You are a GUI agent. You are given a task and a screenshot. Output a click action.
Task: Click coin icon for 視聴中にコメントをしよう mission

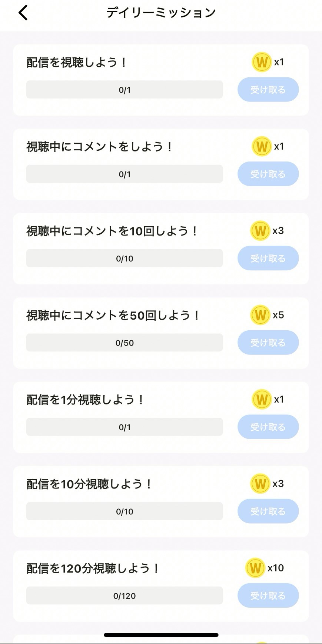(x=262, y=146)
